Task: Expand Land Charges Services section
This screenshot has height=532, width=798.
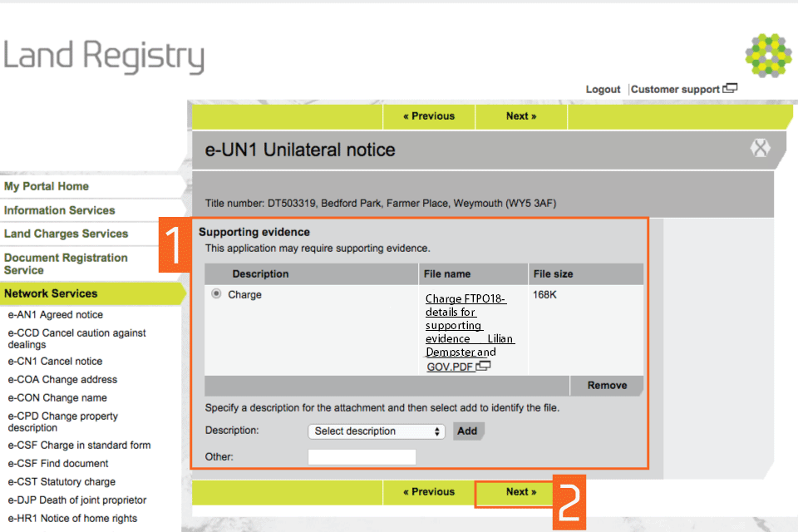Action: [66, 234]
